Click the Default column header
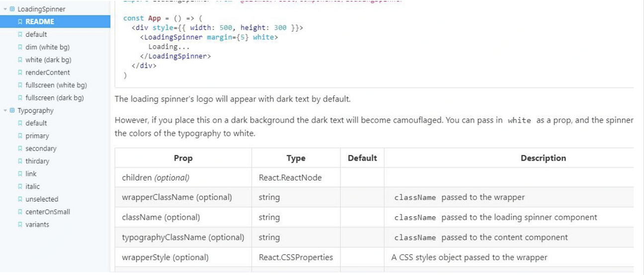The image size is (644, 275). (362, 158)
